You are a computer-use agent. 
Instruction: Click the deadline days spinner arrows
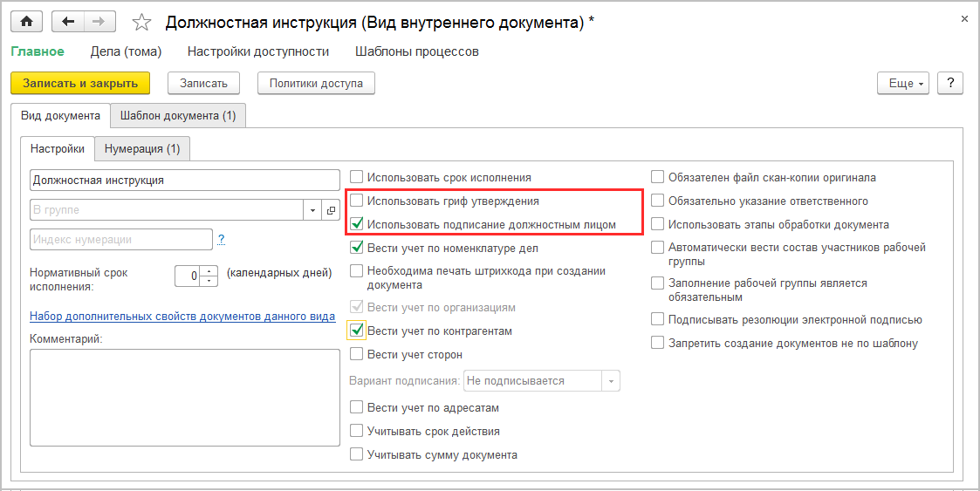tap(209, 276)
